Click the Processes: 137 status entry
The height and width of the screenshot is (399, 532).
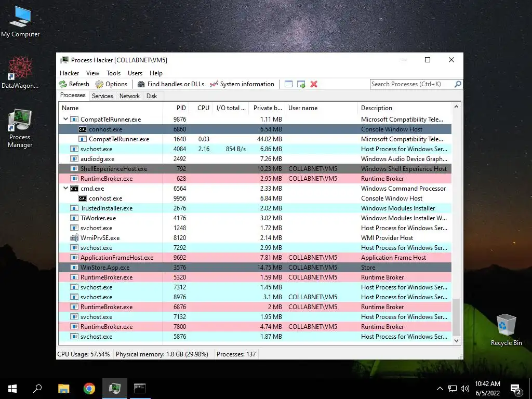click(x=236, y=354)
